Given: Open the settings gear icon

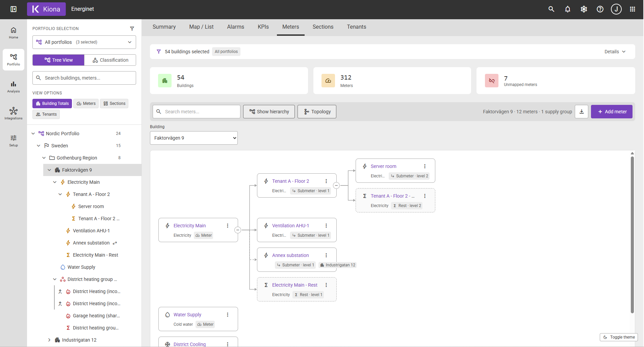Looking at the screenshot, I should 584,9.
